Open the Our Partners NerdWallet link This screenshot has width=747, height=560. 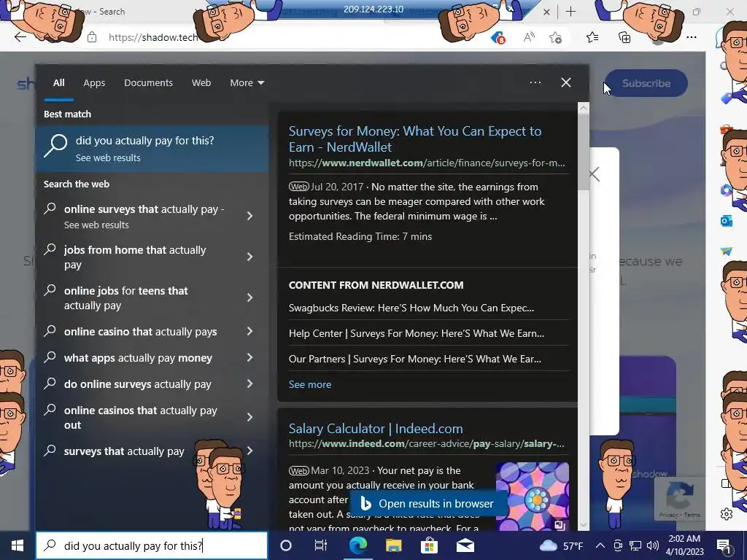click(414, 359)
